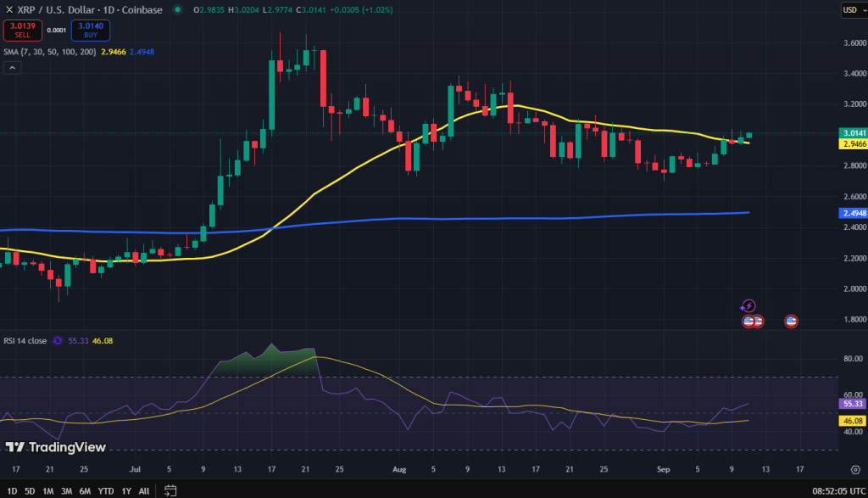Screen dimensions: 868x498
Task: Click the yellow 46.08 RSI axis label
Action: (x=853, y=421)
